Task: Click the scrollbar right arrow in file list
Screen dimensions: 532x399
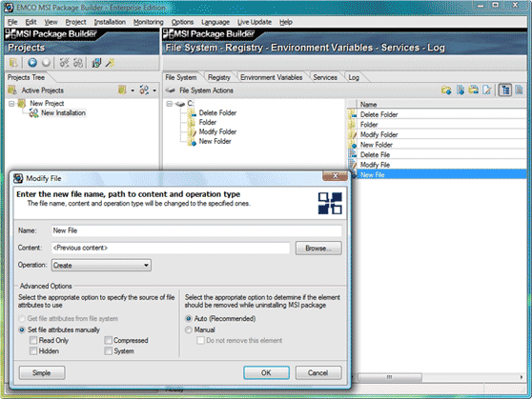Action: 522,377
